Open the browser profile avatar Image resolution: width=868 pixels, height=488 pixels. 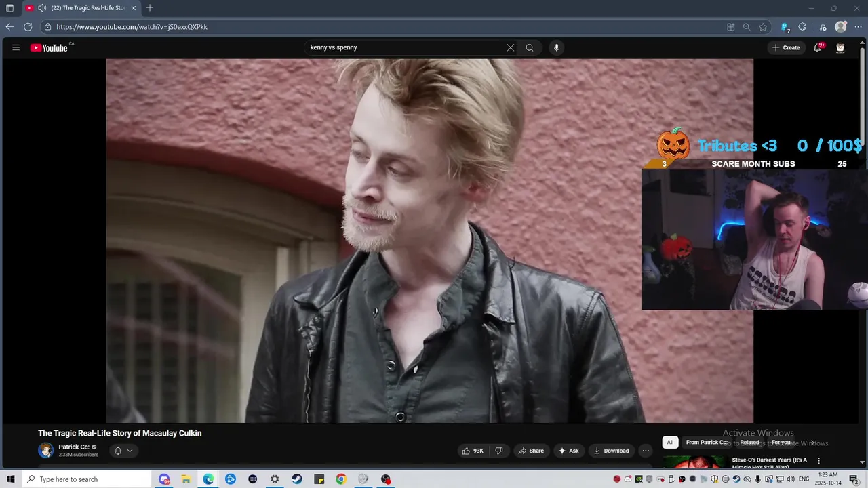(x=841, y=27)
